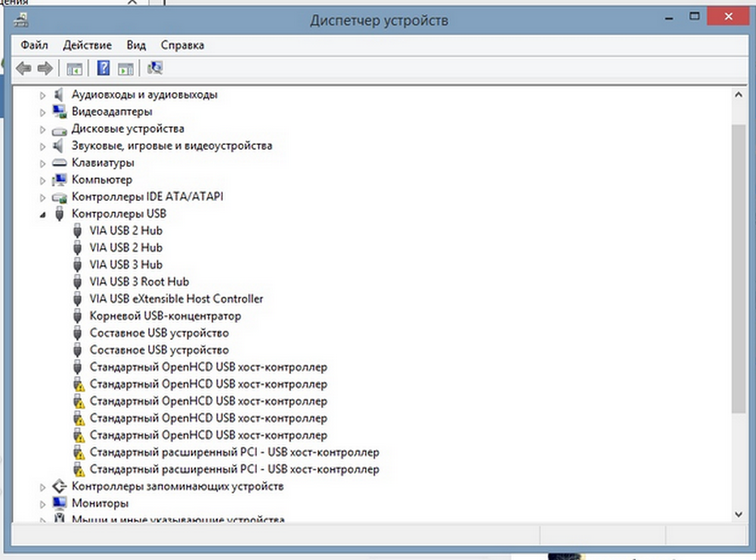The width and height of the screenshot is (756, 560).
Task: Expand the Видеоадаптеры category
Action: pyautogui.click(x=42, y=112)
